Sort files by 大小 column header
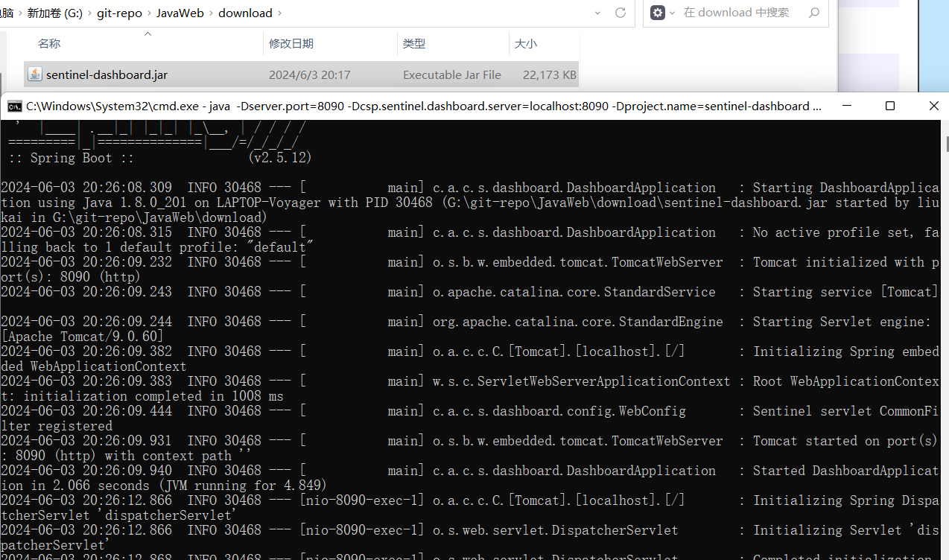This screenshot has width=949, height=560. click(x=525, y=44)
